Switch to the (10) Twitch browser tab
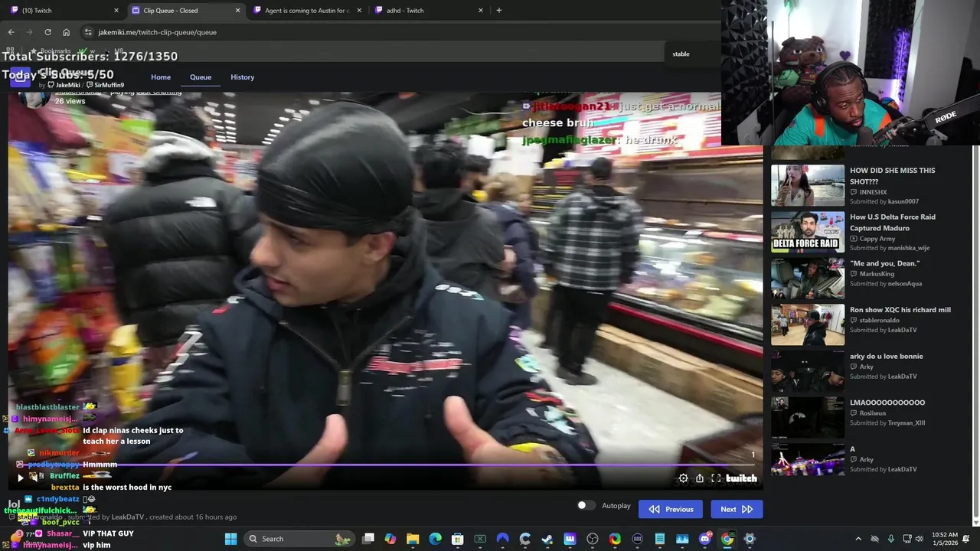 [65, 10]
